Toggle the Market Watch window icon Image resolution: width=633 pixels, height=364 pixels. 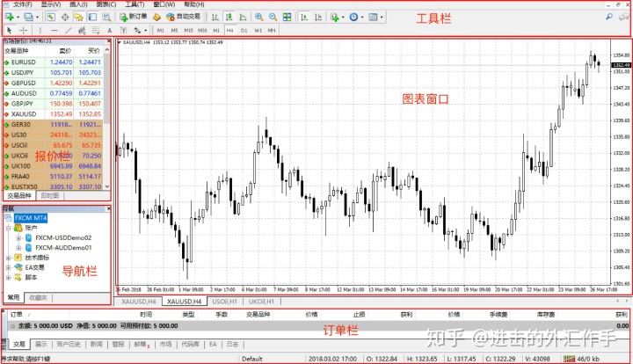50,17
